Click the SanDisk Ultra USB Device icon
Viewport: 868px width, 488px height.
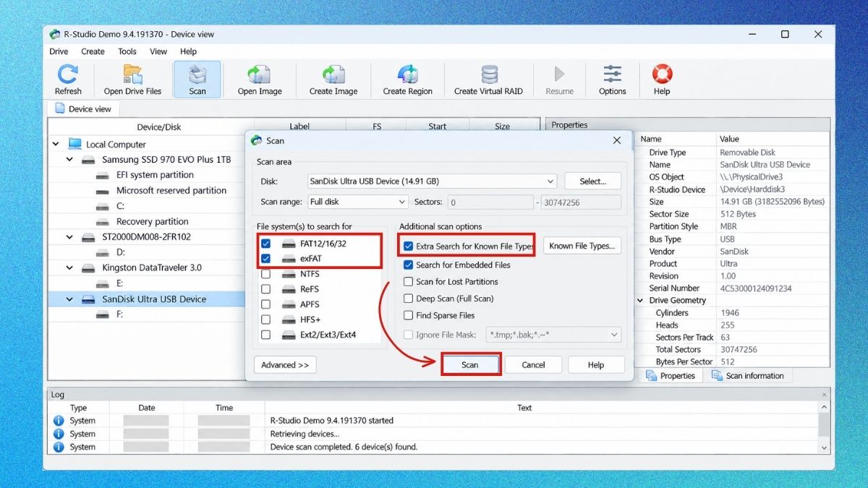pos(89,299)
